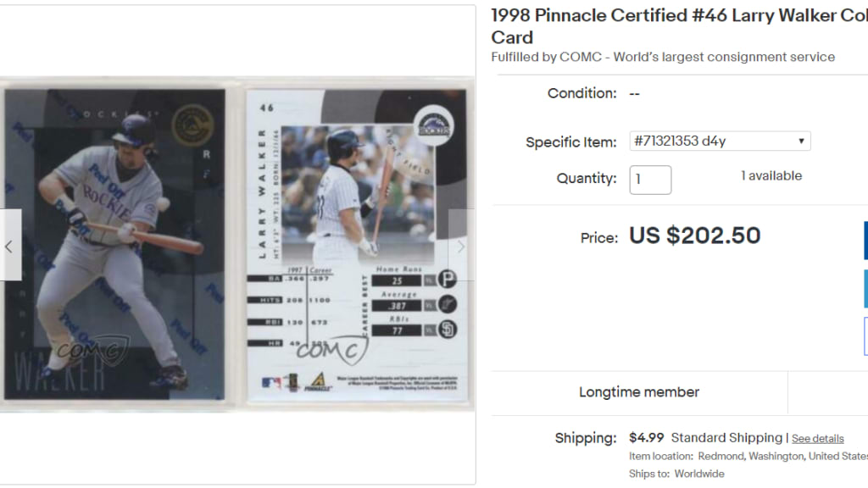Click the Padres SD logo beside RBIs
Viewport: 868px width, 488px height.
(447, 329)
